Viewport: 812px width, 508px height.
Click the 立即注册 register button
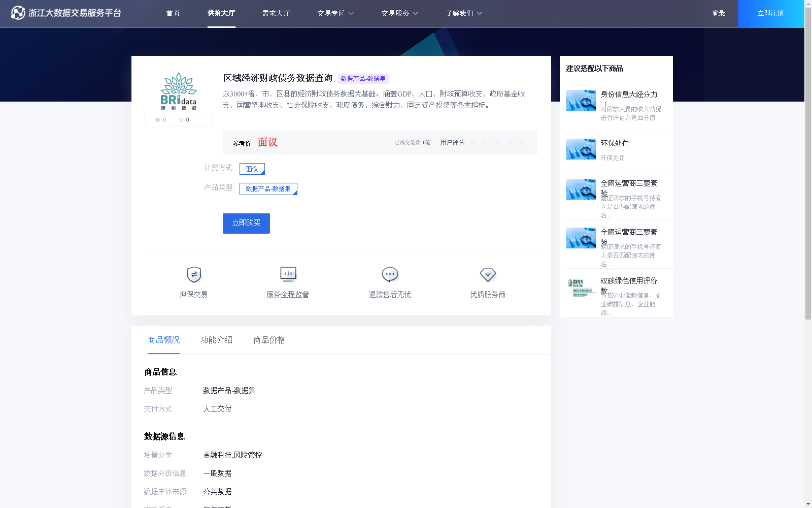click(x=770, y=14)
